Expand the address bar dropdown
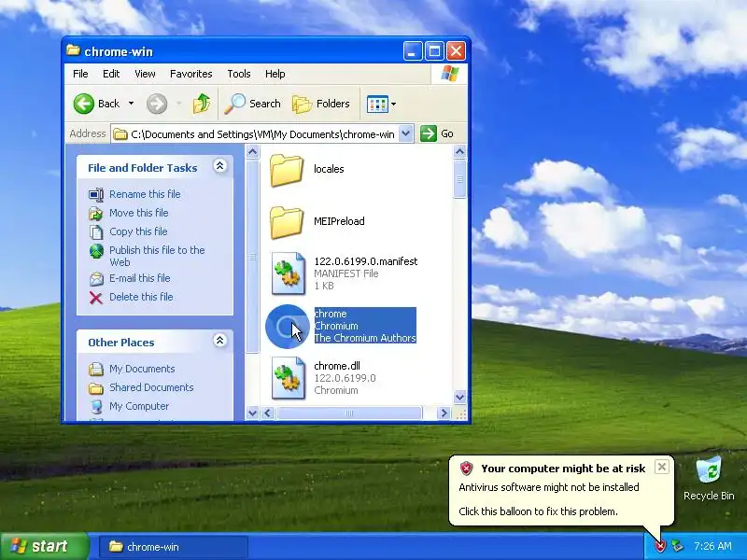This screenshot has width=747, height=560. coord(405,133)
